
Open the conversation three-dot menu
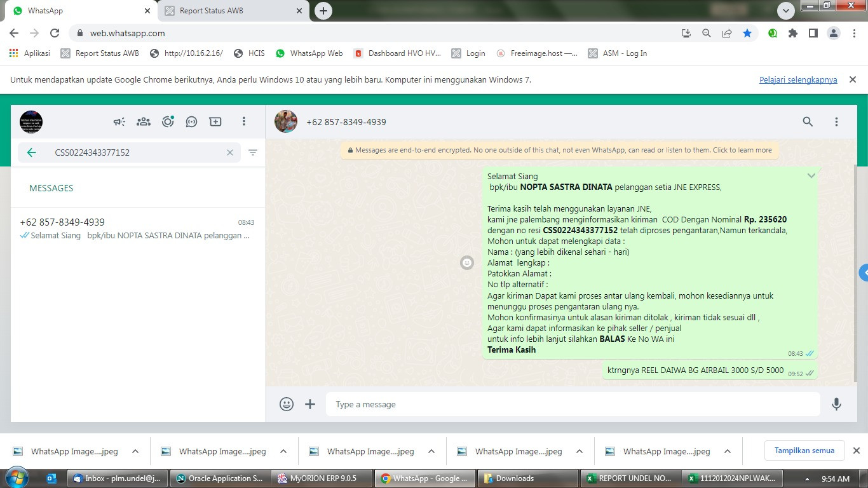point(836,121)
